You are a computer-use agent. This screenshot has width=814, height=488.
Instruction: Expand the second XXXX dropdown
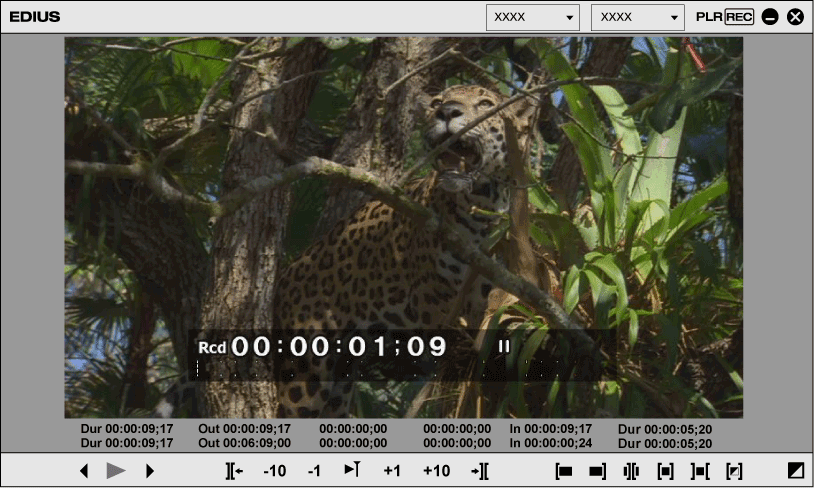coord(637,17)
